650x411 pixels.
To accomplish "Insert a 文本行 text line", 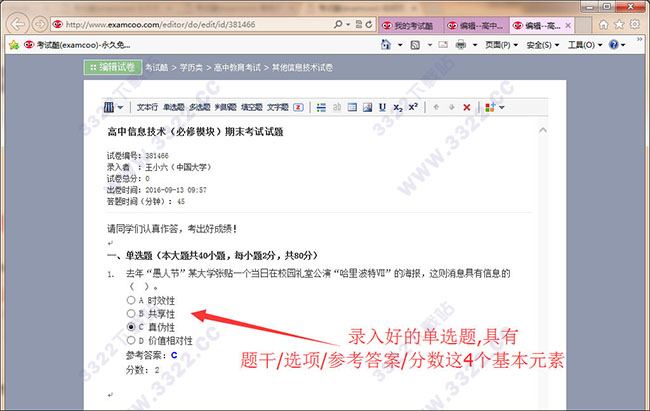I will pyautogui.click(x=147, y=107).
